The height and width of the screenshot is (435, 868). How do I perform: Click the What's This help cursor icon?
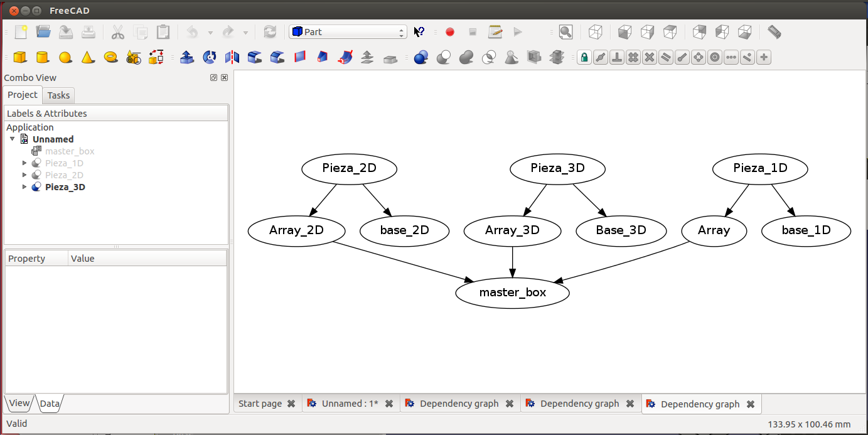pyautogui.click(x=419, y=32)
